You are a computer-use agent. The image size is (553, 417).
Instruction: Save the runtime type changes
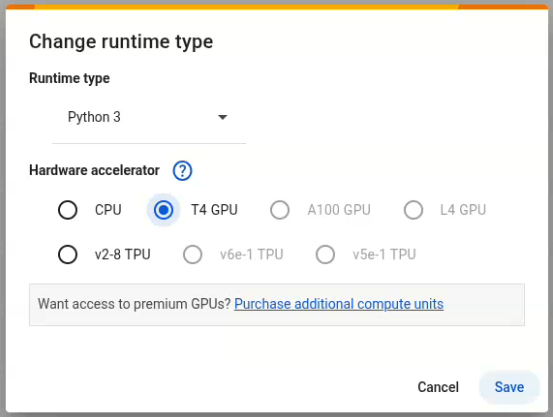[509, 387]
